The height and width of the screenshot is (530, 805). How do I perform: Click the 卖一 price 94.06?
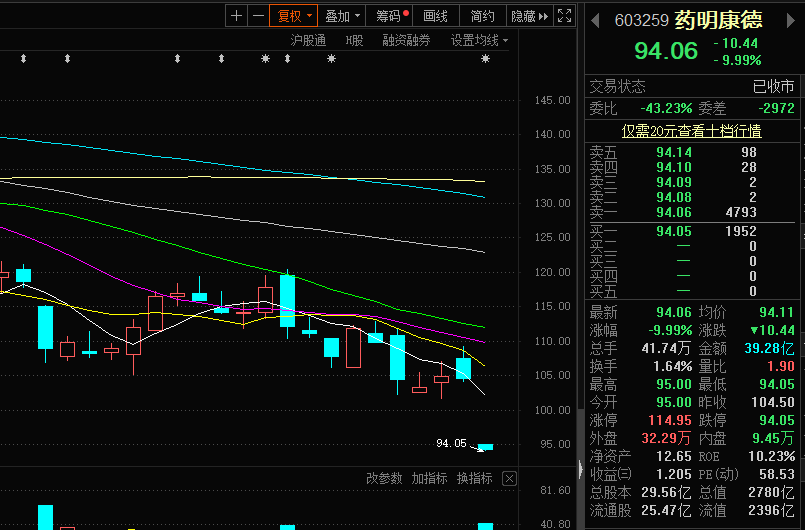point(674,212)
